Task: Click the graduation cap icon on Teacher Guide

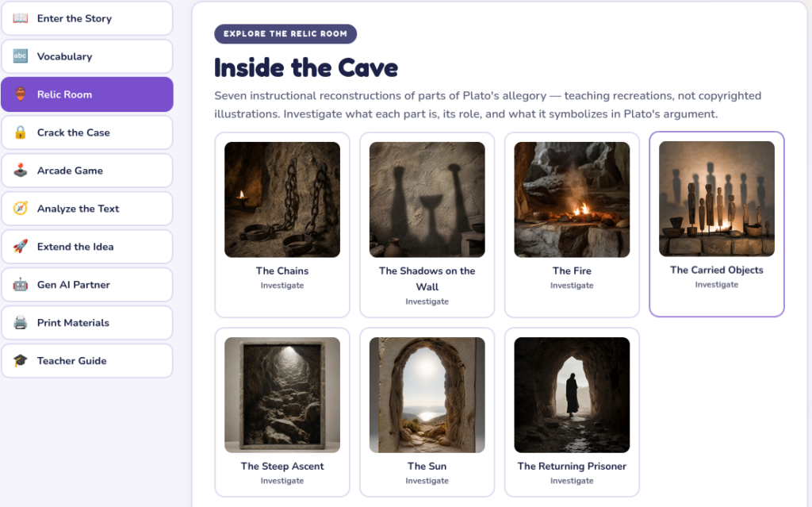Action: coord(20,360)
